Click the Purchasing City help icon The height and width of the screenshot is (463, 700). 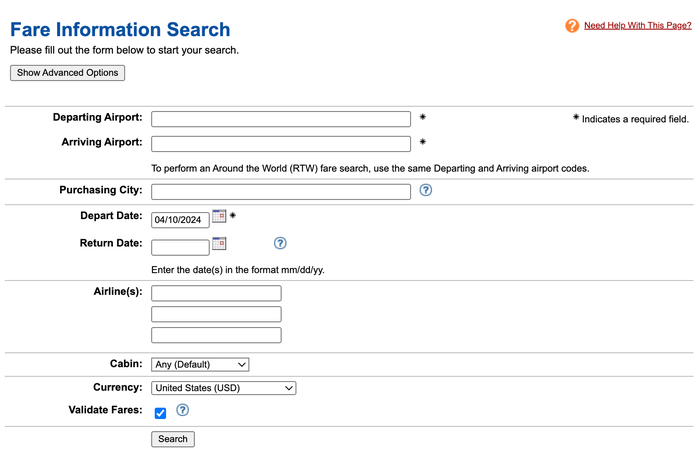point(425,190)
